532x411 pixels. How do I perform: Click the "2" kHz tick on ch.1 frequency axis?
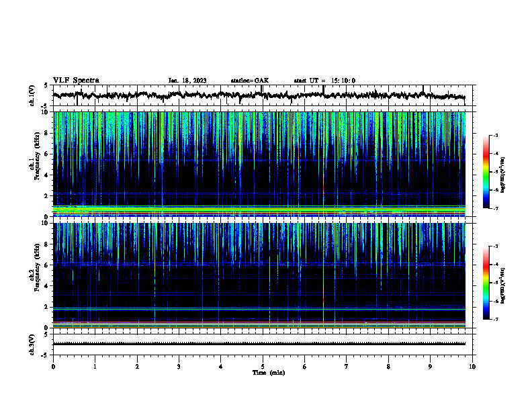tap(48, 196)
